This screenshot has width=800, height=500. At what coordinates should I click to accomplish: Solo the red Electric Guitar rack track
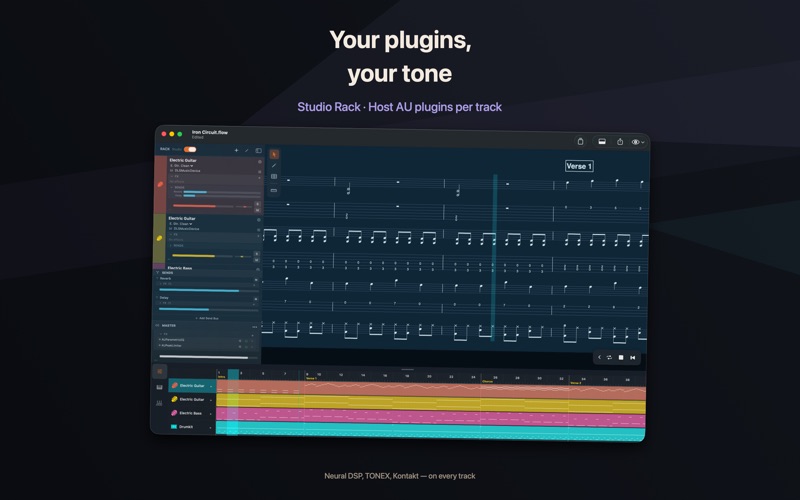[257, 204]
